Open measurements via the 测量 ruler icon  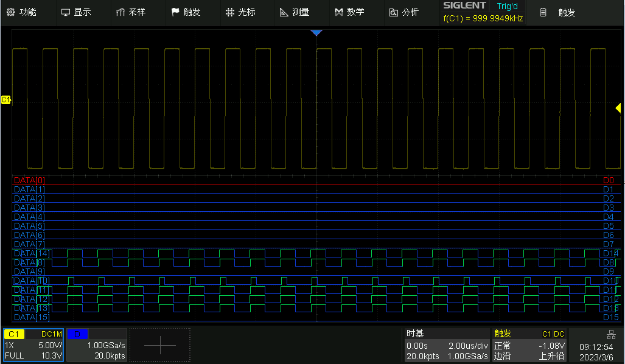tap(283, 11)
